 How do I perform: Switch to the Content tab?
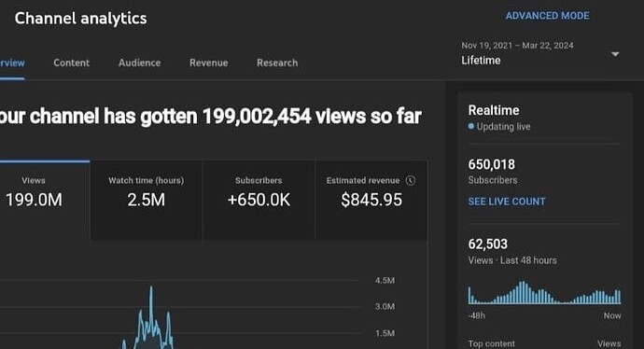tap(72, 63)
